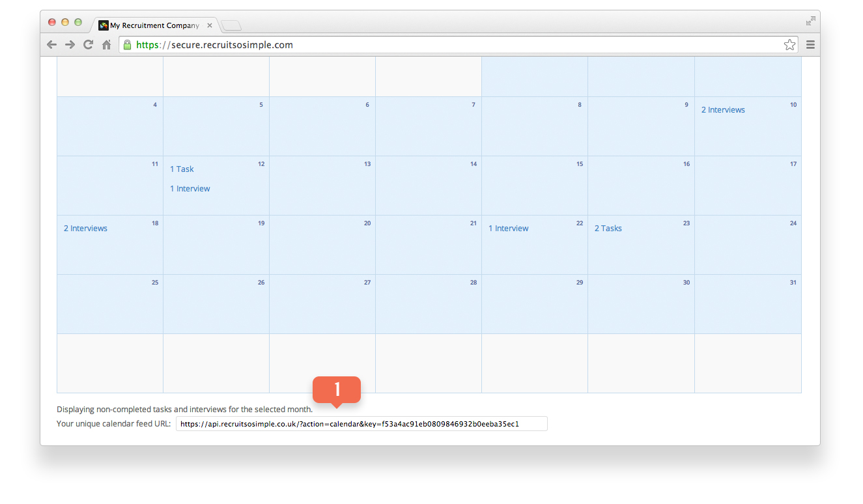Open 2 Interviews on the 10th
863x504 pixels.
coord(723,110)
